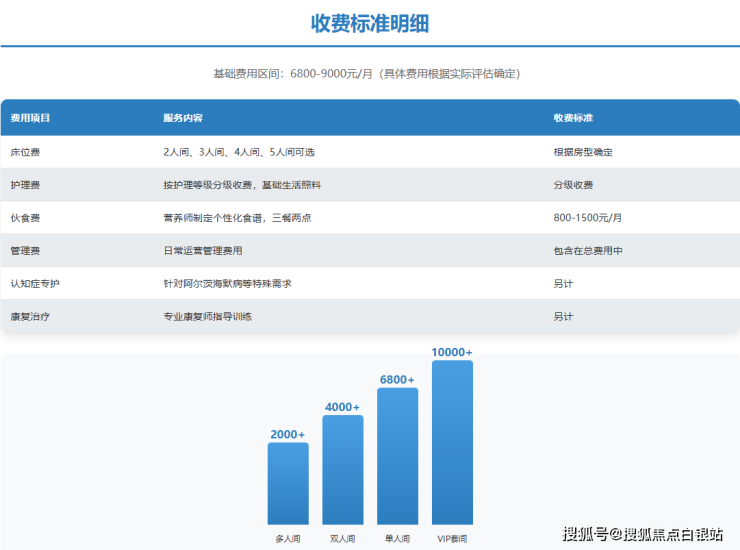Select the 费用项目 column header
Image resolution: width=740 pixels, height=550 pixels.
[30, 118]
